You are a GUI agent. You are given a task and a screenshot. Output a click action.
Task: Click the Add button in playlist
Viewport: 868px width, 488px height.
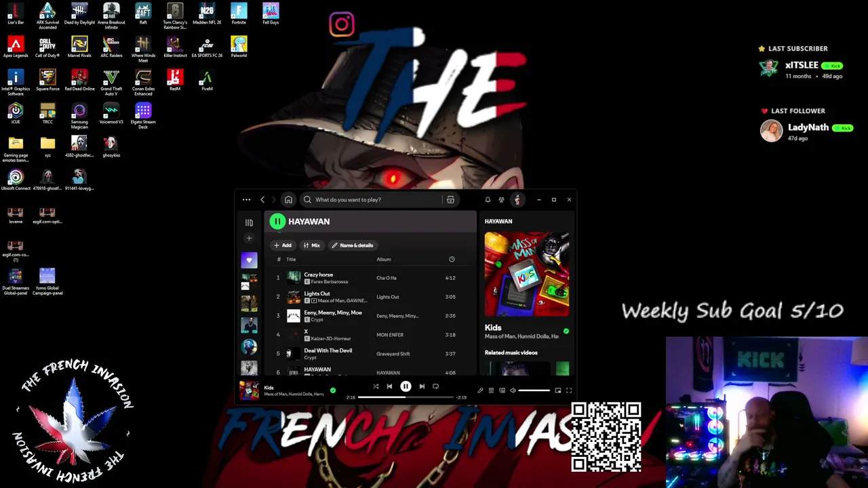pos(283,245)
